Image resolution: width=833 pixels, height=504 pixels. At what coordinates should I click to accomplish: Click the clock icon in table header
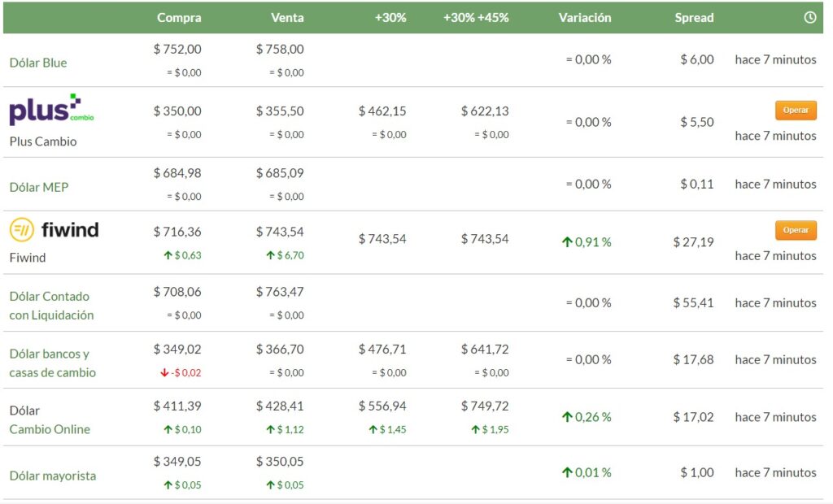(809, 18)
